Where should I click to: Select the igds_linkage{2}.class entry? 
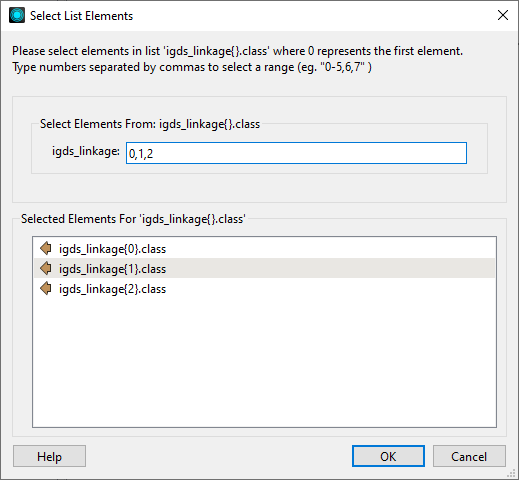(x=264, y=288)
